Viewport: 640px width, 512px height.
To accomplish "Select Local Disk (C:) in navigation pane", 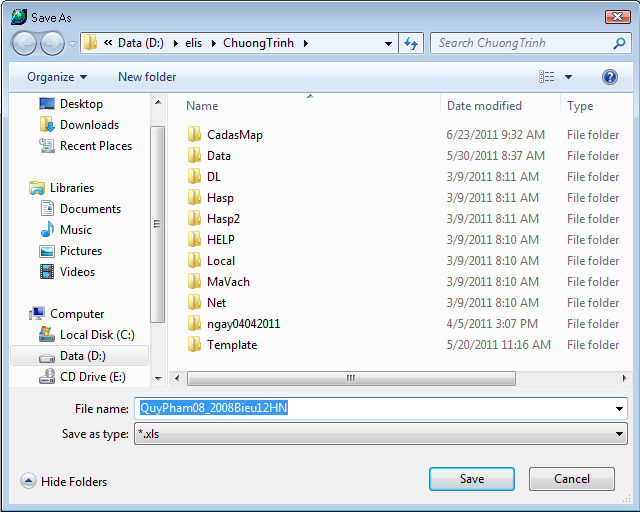I will [96, 335].
